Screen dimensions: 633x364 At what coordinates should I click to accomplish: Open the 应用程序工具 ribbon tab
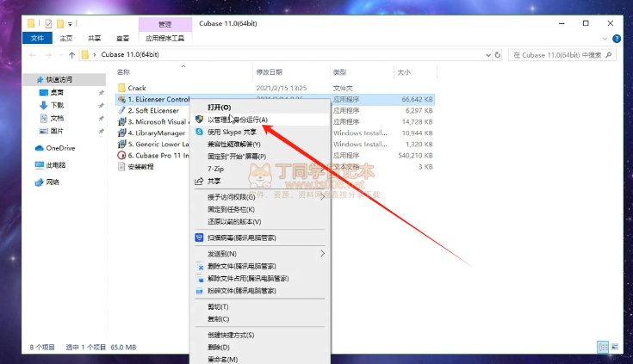[164, 38]
